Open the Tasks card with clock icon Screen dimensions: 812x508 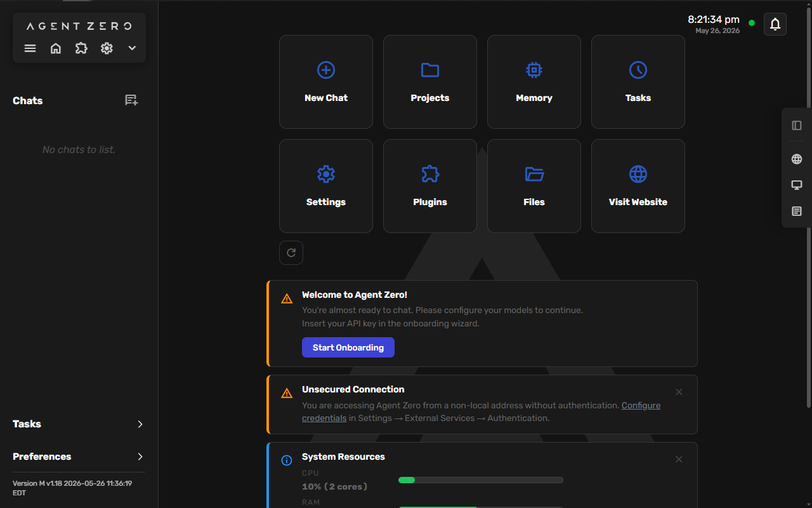(638, 82)
